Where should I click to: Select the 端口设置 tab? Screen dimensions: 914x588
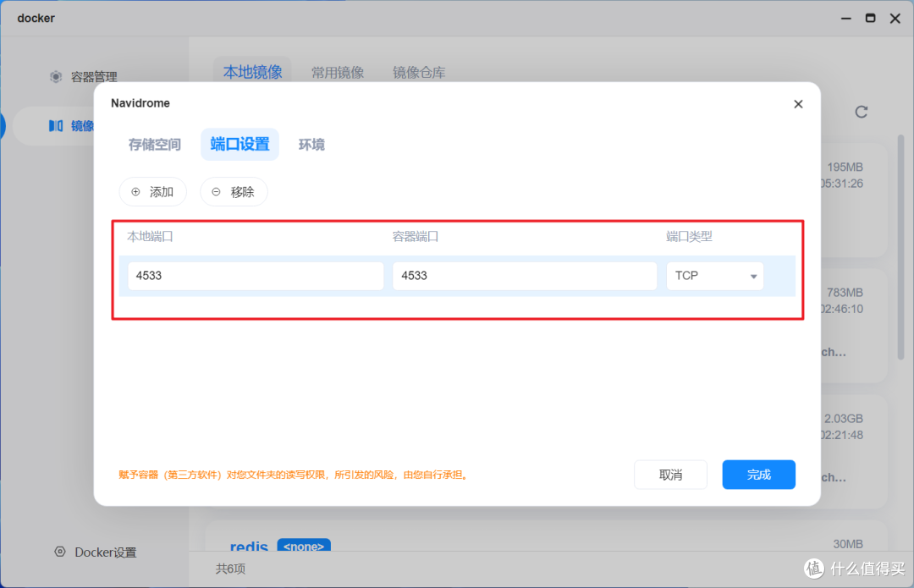(x=240, y=145)
